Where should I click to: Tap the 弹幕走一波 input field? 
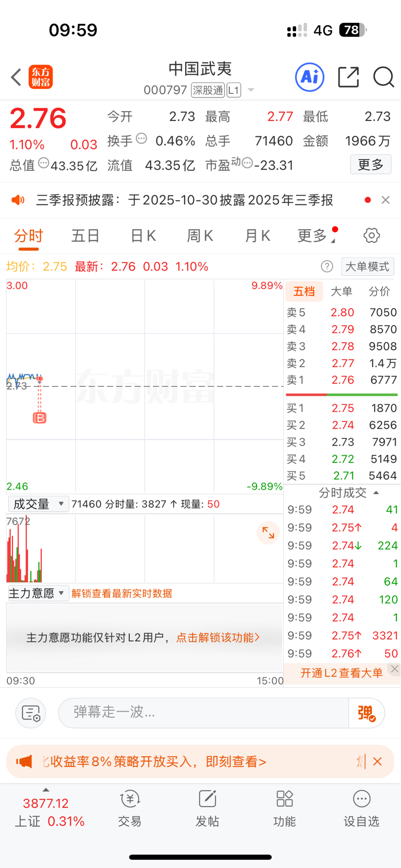coord(203,713)
